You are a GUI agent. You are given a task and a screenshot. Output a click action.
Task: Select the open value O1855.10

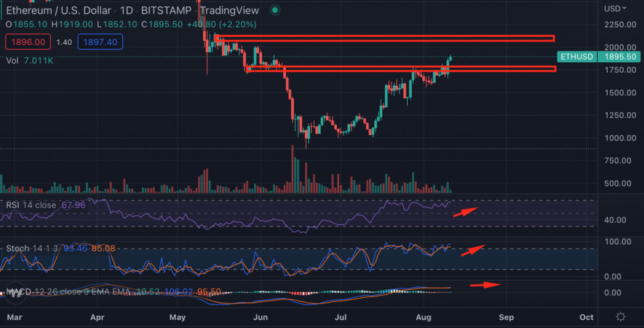click(28, 24)
